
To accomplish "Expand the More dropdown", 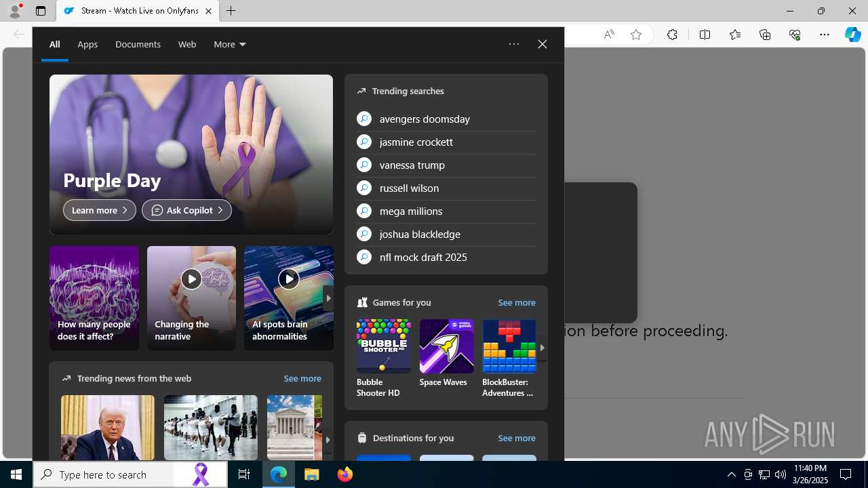I will pos(230,44).
